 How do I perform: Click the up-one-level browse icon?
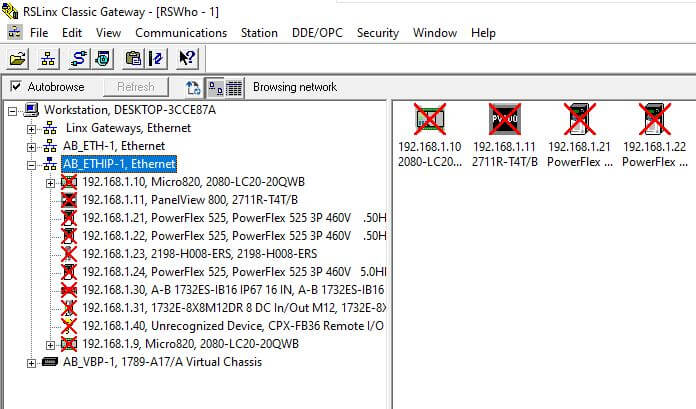193,87
